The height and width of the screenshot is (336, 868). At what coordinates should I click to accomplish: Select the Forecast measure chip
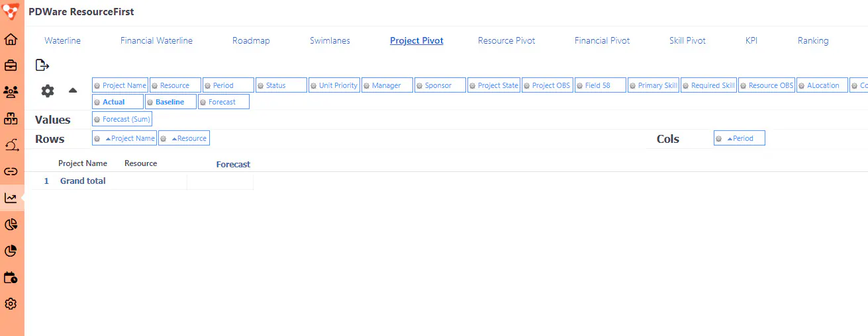tap(224, 102)
